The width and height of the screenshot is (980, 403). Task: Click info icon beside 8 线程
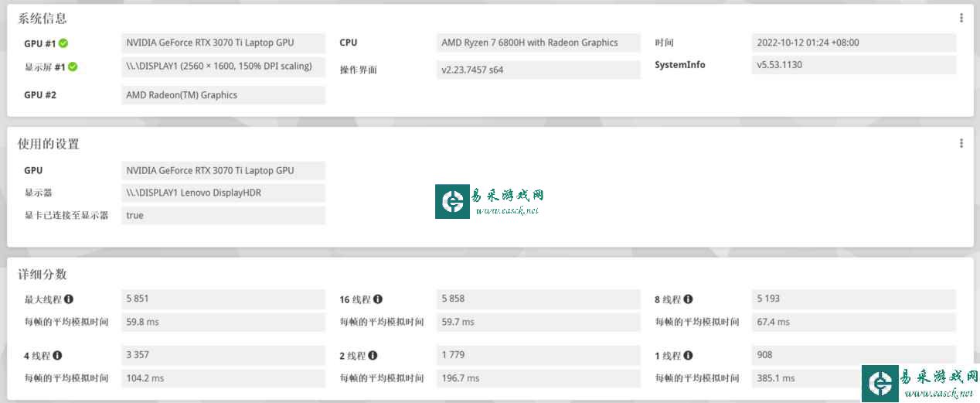coord(688,299)
